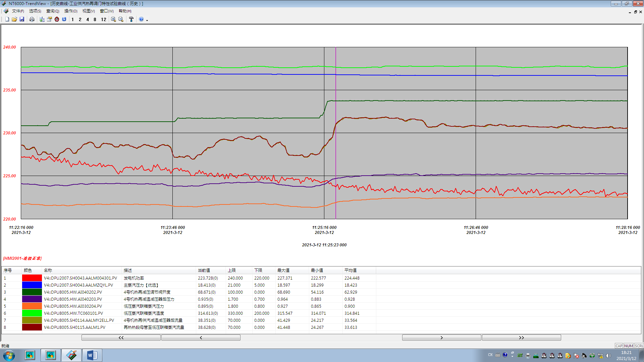Click the taskbar clock showing 18:21
Screen dimensions: 644x362
tap(626, 355)
